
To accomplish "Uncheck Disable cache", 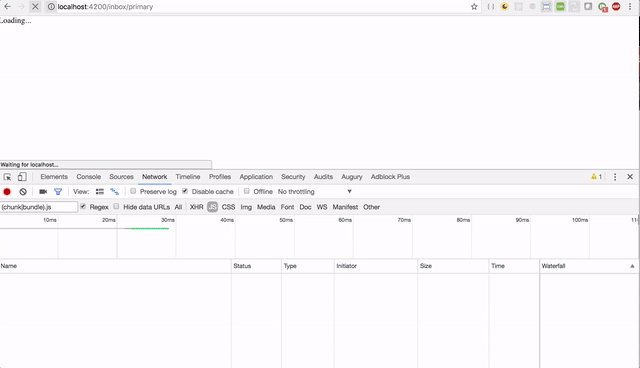I will coord(185,191).
